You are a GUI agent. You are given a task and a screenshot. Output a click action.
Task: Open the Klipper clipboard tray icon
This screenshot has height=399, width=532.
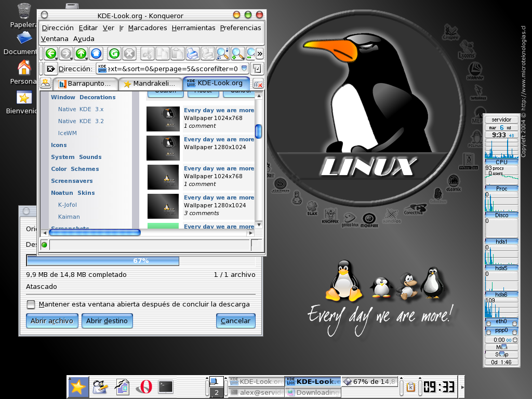point(410,387)
